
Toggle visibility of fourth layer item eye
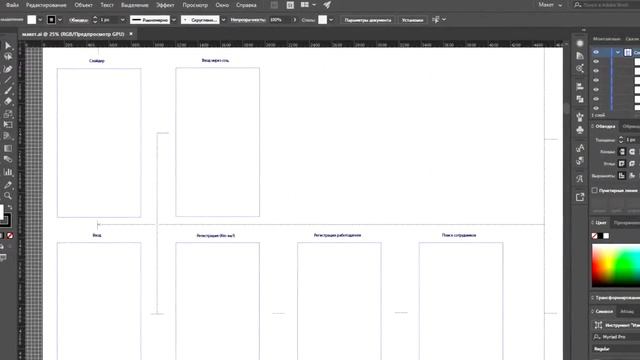tap(596, 80)
